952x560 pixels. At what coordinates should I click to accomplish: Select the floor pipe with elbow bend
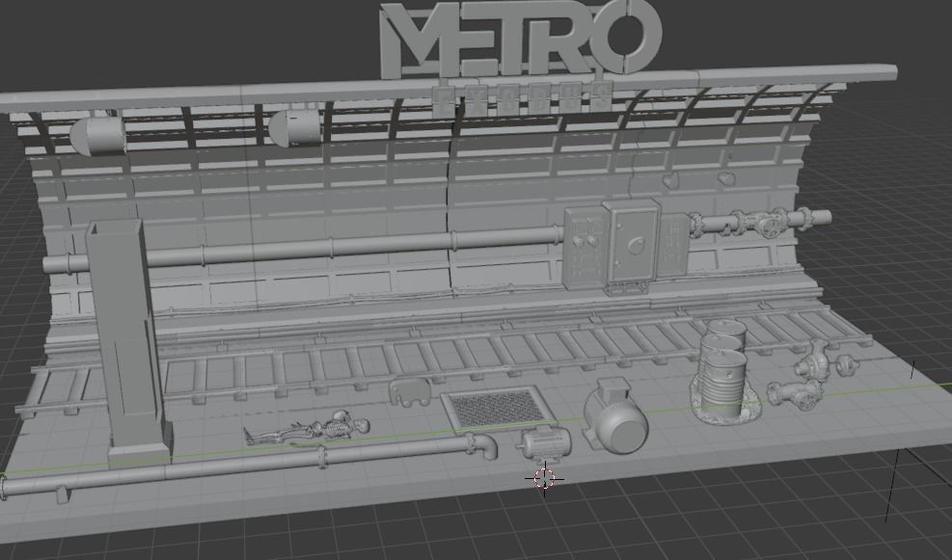249,466
